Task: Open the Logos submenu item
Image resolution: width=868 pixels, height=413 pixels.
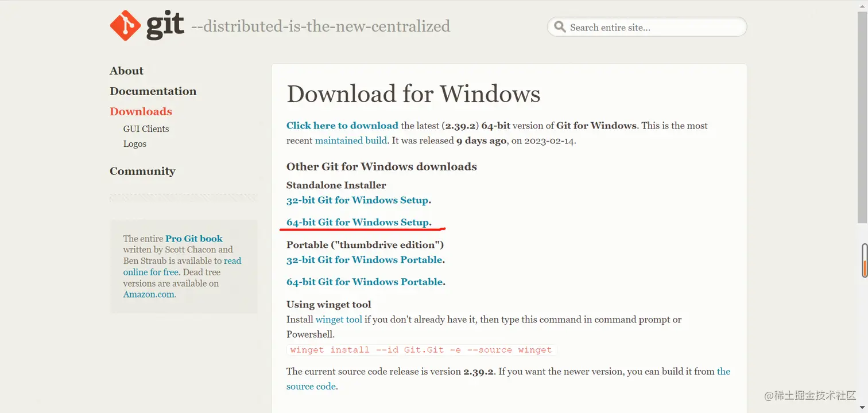Action: point(134,144)
